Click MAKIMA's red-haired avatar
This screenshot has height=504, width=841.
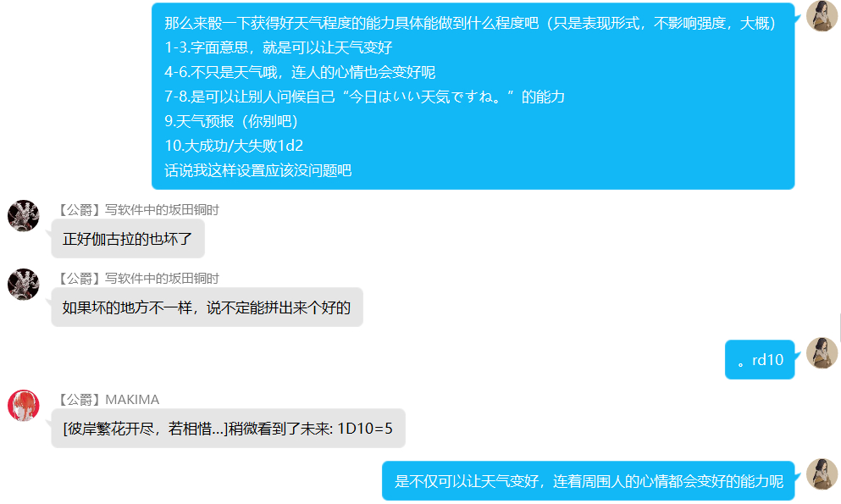24,406
